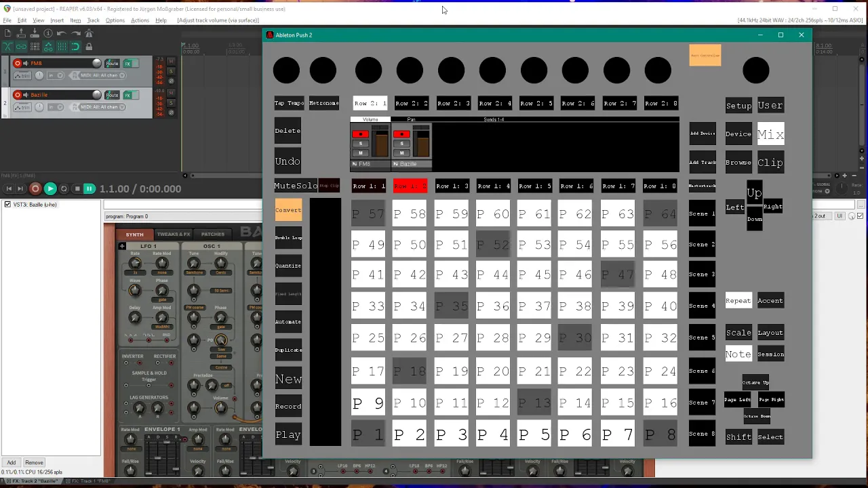The height and width of the screenshot is (488, 868).
Task: Click the New project icon in REAPER toolbar
Action: [7, 33]
